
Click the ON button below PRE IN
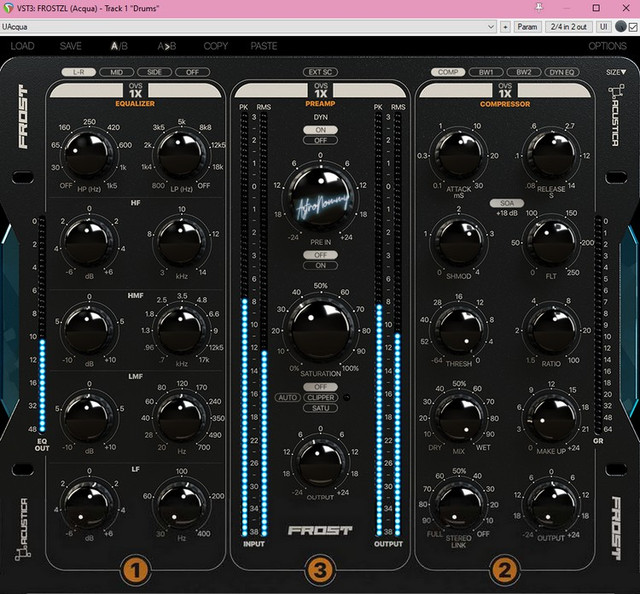(320, 266)
